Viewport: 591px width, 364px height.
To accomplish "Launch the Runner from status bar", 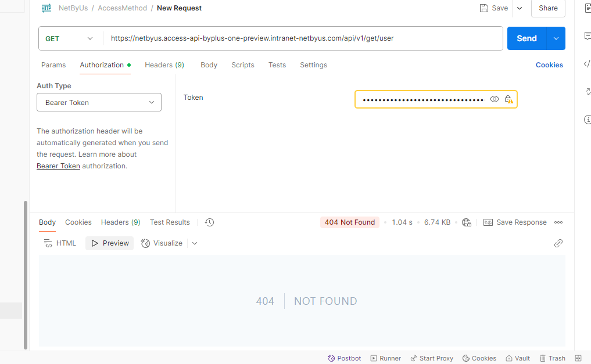I will click(x=386, y=358).
